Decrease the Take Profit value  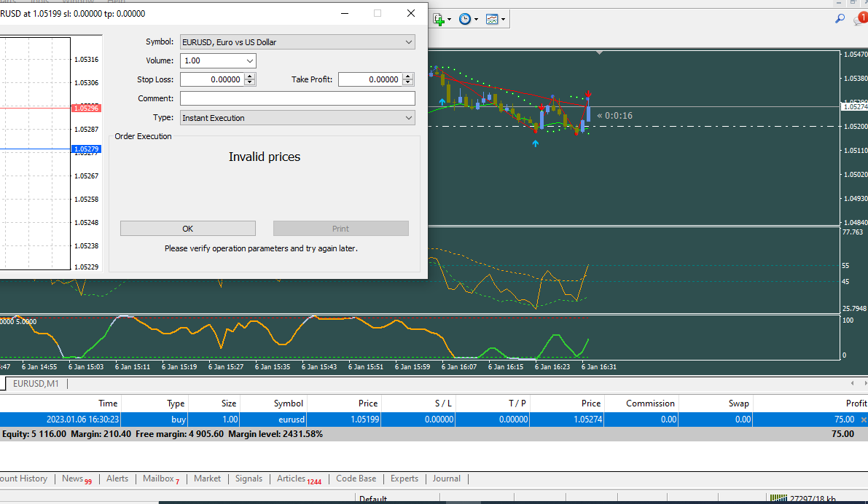point(408,82)
